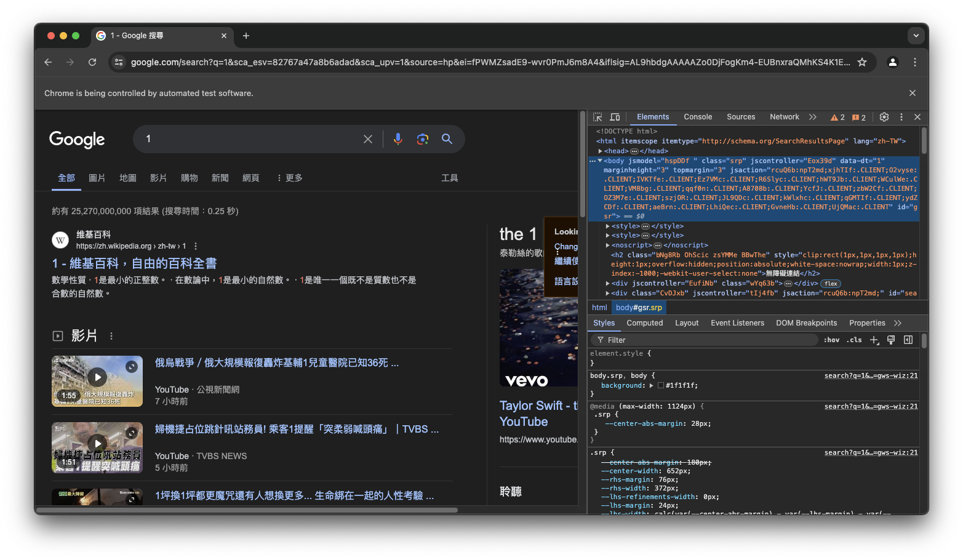
Task: Expand the div with class CvDJxb
Action: [x=608, y=294]
